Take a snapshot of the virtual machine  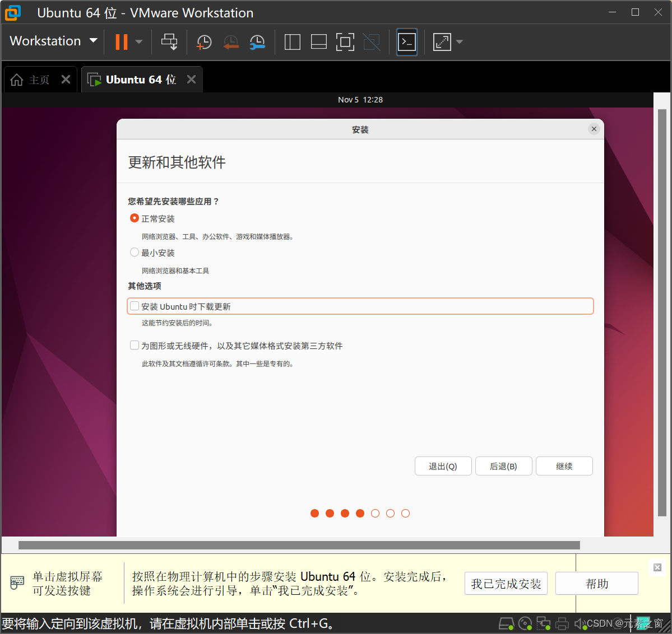pyautogui.click(x=204, y=42)
